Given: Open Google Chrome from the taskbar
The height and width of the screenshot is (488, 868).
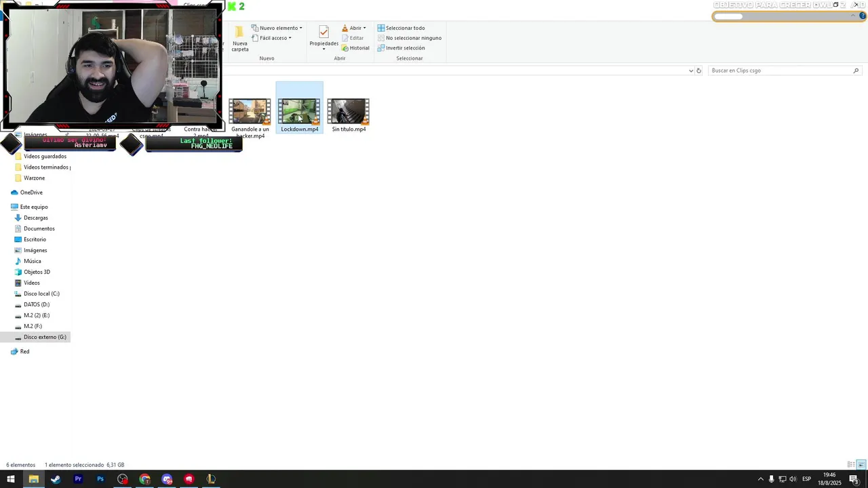Looking at the screenshot, I should coord(145,479).
